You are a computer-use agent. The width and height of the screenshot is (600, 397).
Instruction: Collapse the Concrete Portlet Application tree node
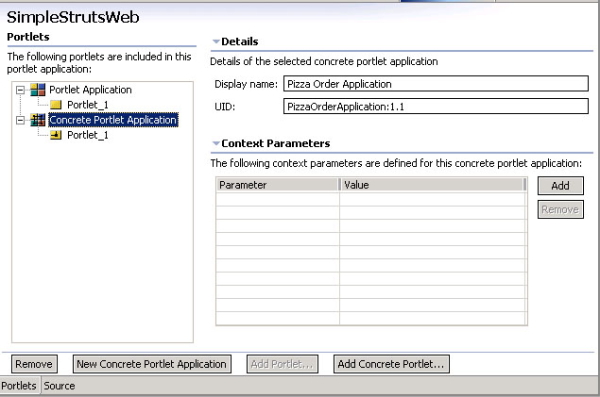[x=20, y=120]
